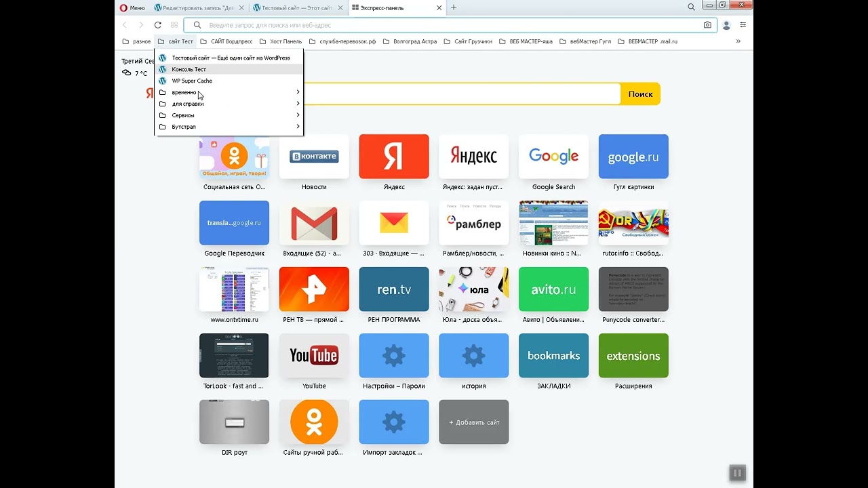
Task: Click the search tabs magnifier icon
Action: (691, 7)
